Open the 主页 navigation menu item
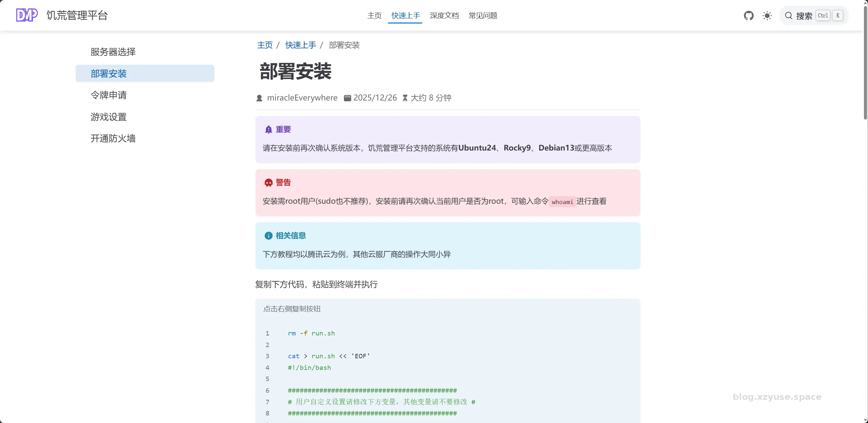 [x=374, y=16]
